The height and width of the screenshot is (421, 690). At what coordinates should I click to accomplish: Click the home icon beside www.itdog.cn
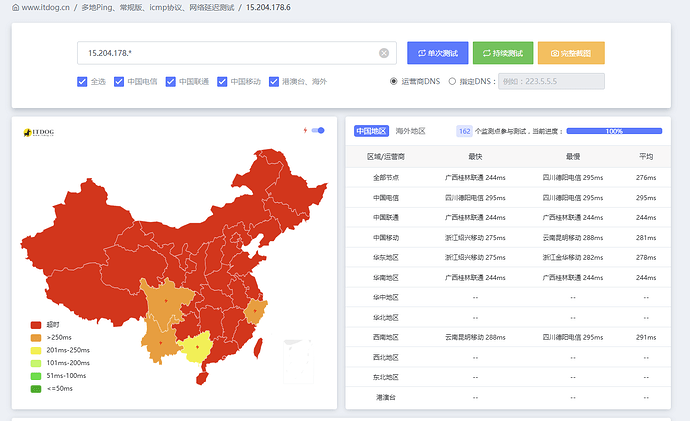point(13,7)
